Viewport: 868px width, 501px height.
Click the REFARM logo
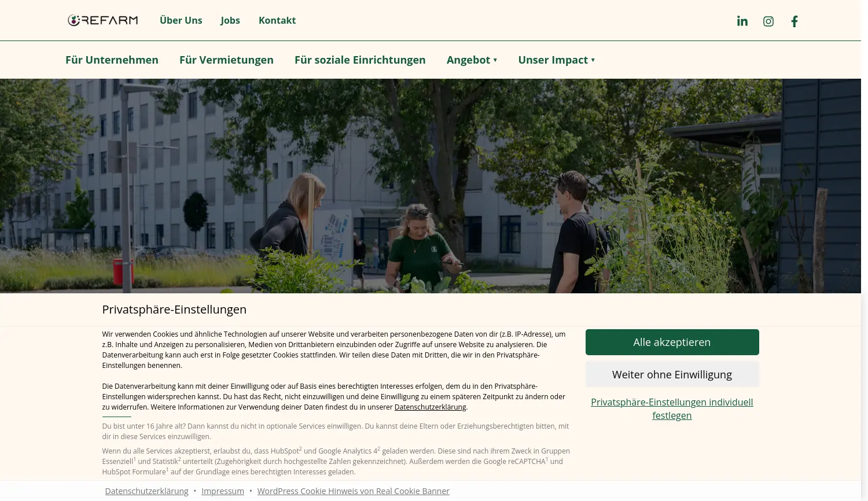tap(102, 20)
